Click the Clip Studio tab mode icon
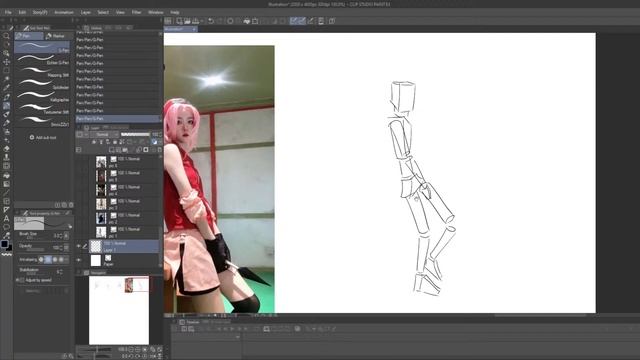Image resolution: width=640 pixels, height=360 pixels. pos(168,21)
